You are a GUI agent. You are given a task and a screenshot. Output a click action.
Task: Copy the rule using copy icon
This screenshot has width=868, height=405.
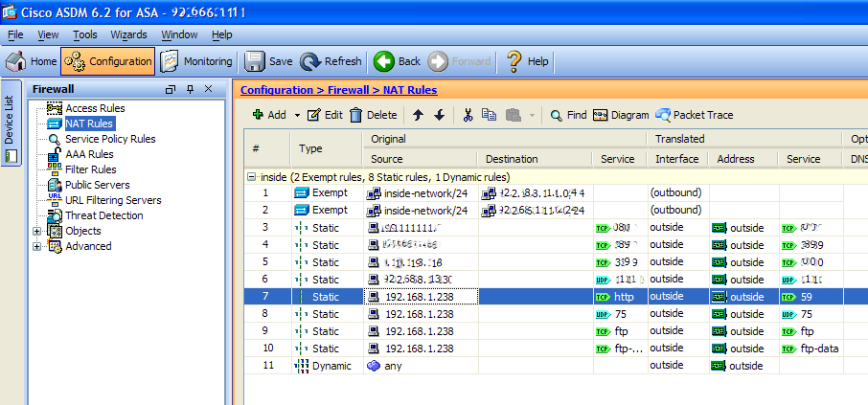(489, 115)
